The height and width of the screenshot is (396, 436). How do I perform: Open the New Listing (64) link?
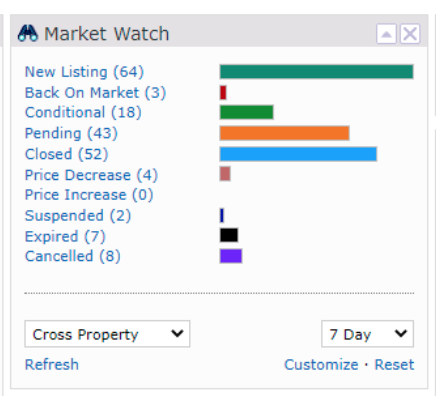[x=84, y=72]
